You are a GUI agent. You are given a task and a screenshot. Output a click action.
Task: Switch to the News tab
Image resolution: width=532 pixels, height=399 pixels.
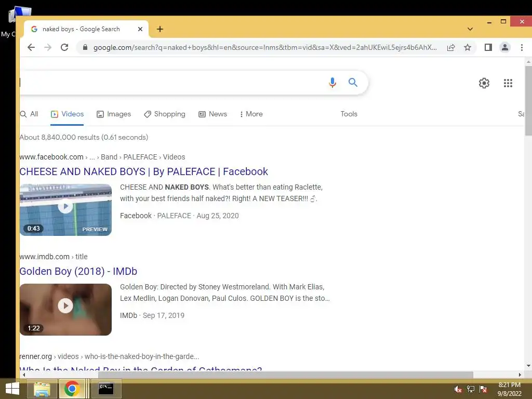coord(212,114)
